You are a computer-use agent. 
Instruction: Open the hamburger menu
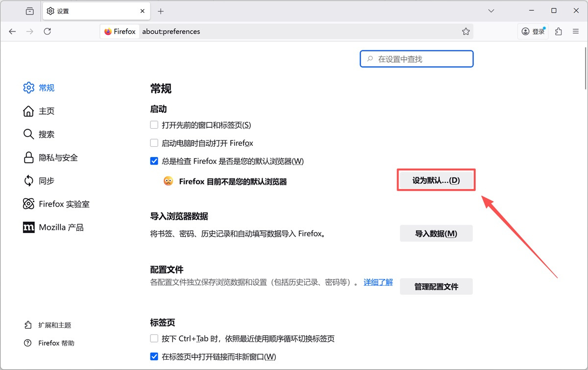(575, 31)
